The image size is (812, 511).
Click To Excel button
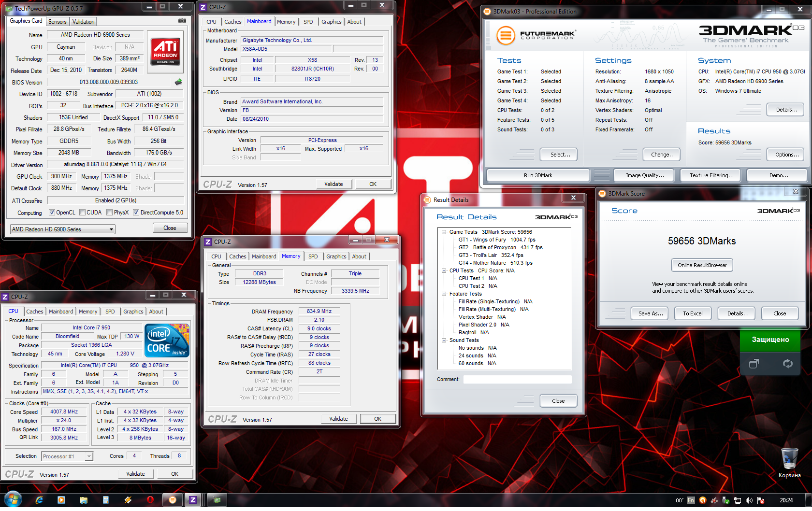pyautogui.click(x=693, y=313)
